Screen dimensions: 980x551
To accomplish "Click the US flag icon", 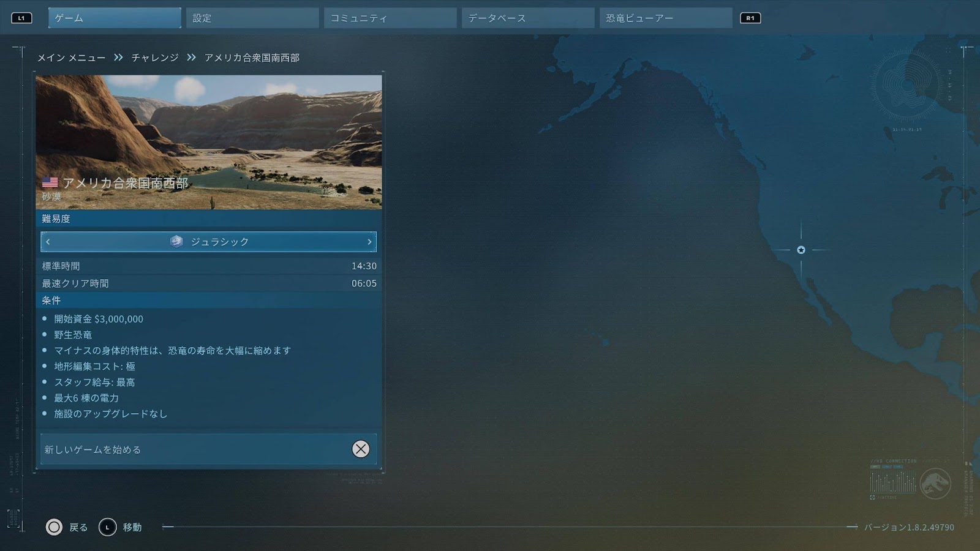I will tap(50, 182).
